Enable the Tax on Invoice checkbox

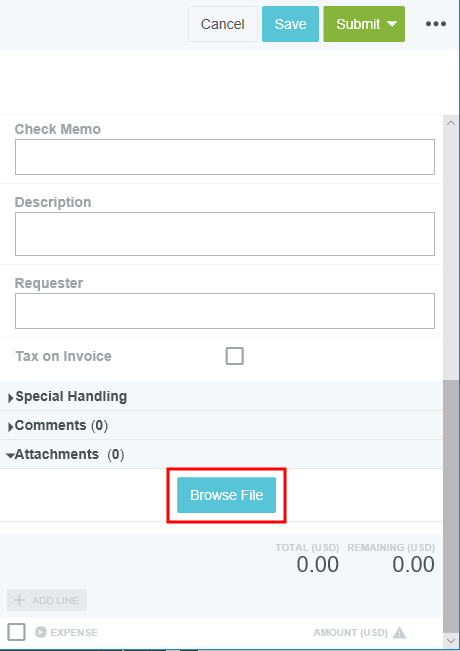(235, 356)
